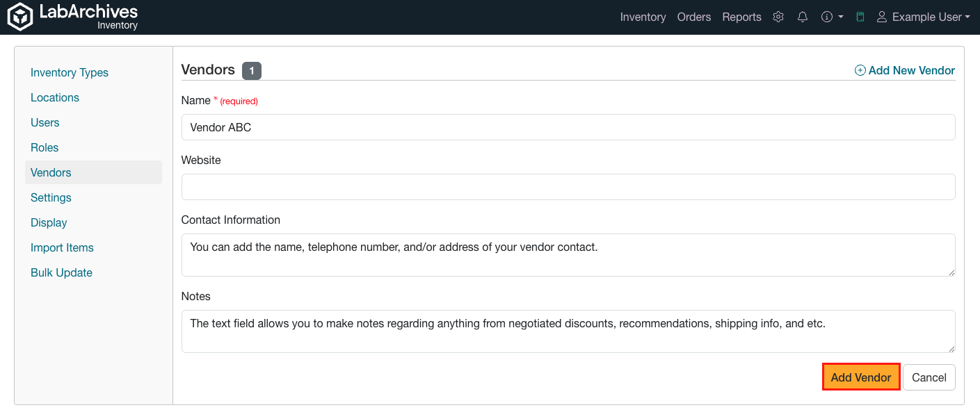
Task: Click the user profile icon
Action: tap(881, 16)
